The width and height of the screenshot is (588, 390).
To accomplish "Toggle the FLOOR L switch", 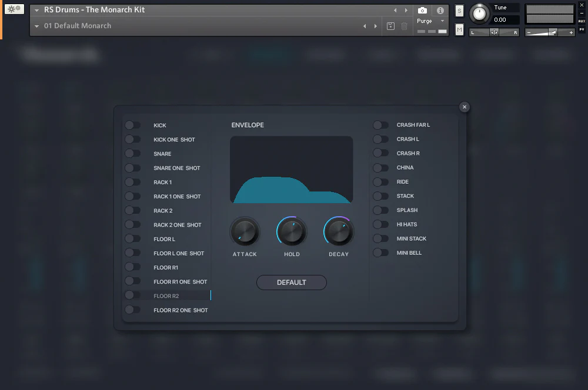I will (x=133, y=239).
